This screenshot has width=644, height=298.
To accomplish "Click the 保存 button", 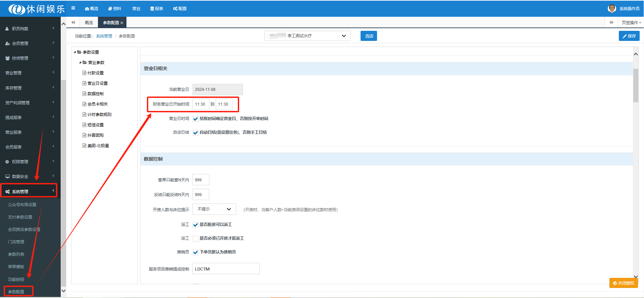I will tap(629, 36).
